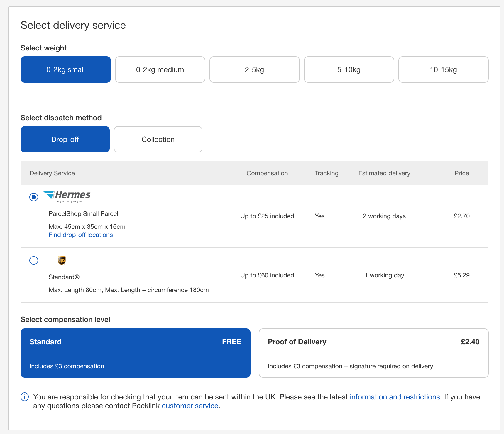This screenshot has width=504, height=434.
Task: Click tracking 'Yes' in UPS row
Action: point(320,275)
